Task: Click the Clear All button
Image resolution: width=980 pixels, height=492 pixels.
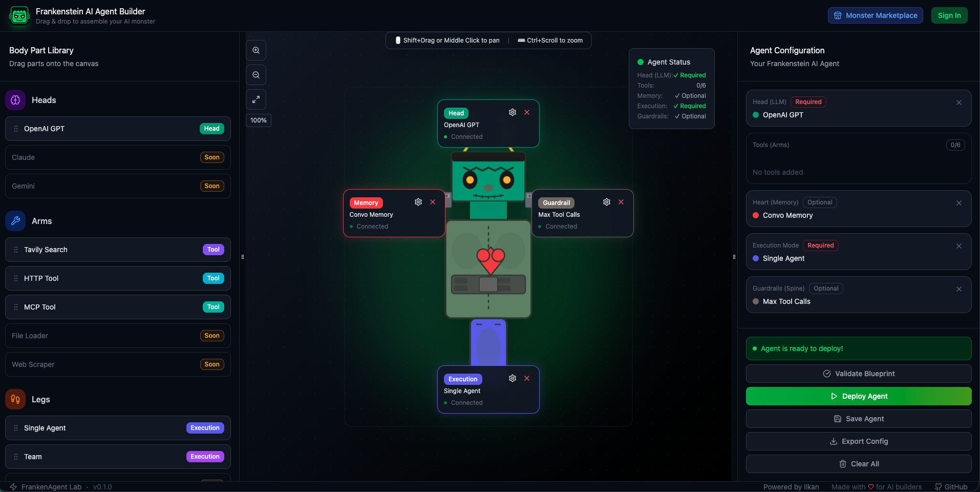Action: coord(859,464)
